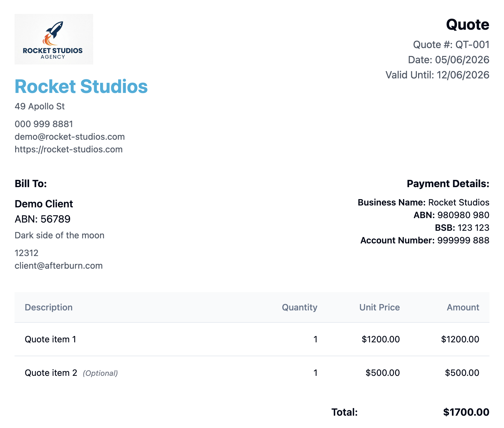Select the phone number 000 999 8881
The width and height of the screenshot is (504, 428).
(44, 124)
